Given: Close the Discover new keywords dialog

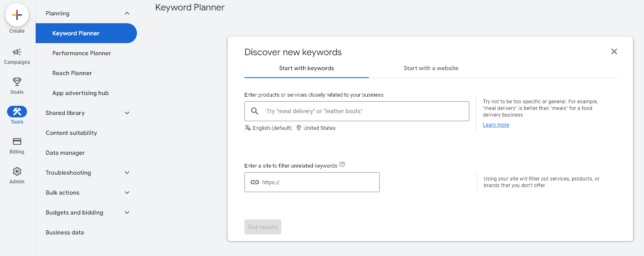Looking at the screenshot, I should [x=614, y=51].
